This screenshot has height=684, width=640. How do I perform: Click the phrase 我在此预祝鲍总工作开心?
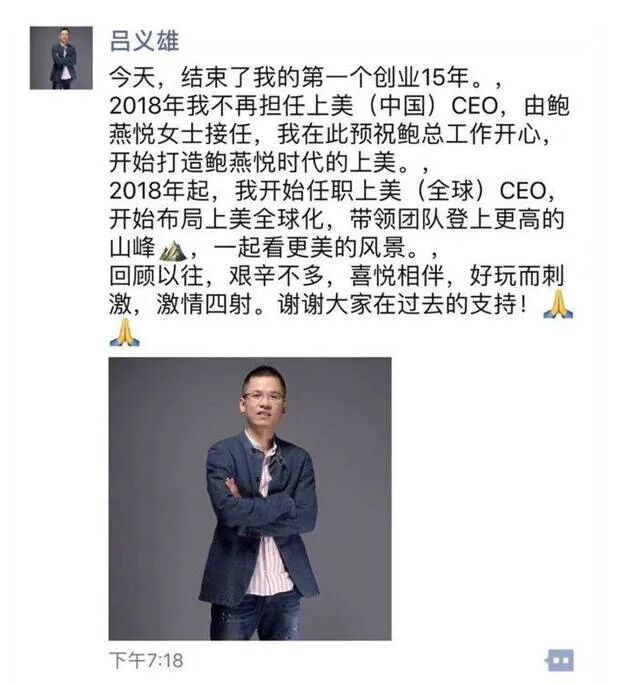point(409,134)
